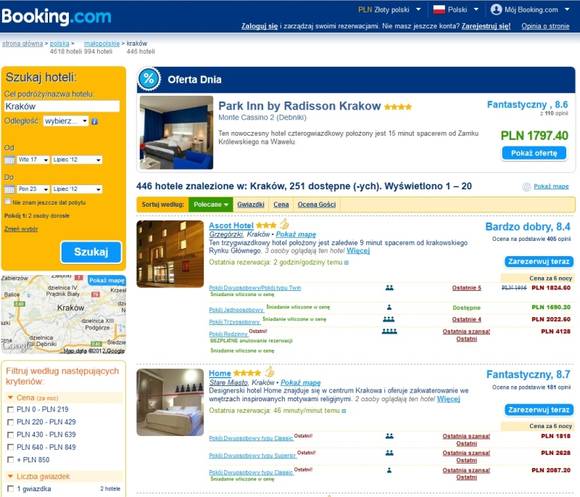580x497 pixels.
Task: Check the + PLN 850 filter
Action: [10, 460]
